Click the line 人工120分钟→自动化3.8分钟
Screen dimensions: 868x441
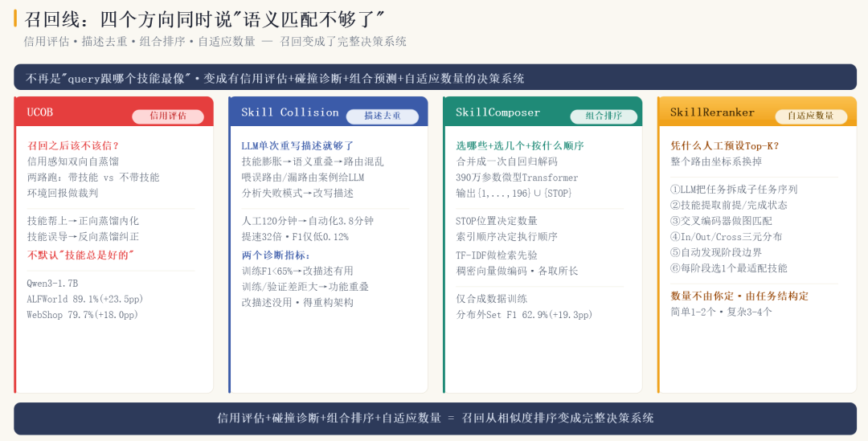(x=307, y=221)
